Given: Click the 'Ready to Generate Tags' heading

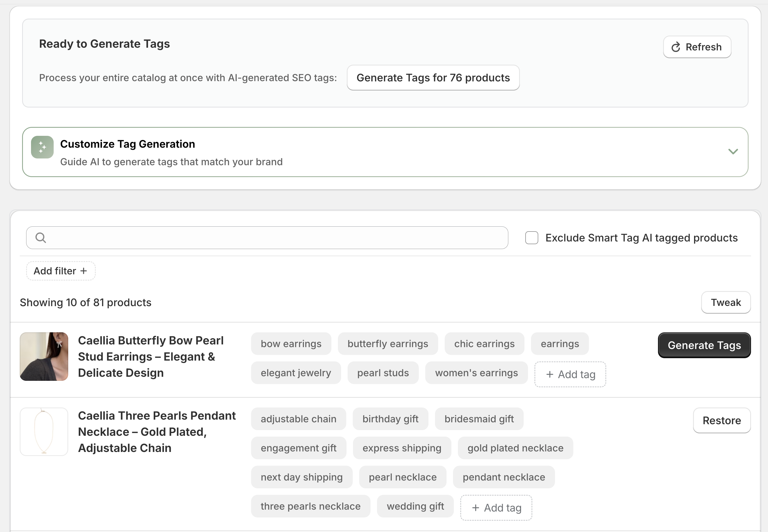Looking at the screenshot, I should pyautogui.click(x=104, y=44).
